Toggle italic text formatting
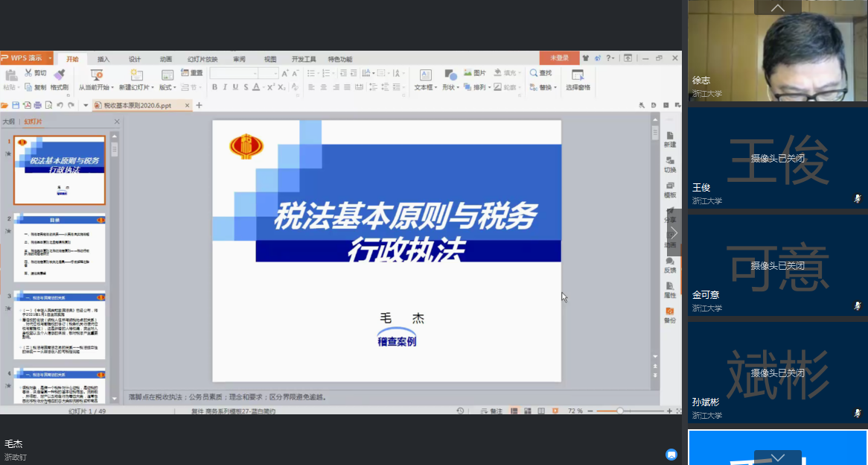 [x=225, y=87]
